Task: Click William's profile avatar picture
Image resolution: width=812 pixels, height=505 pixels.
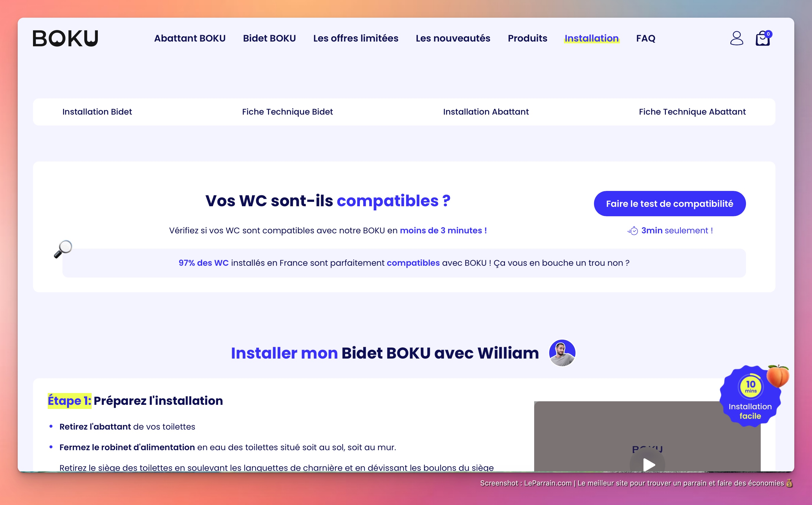Action: (x=562, y=353)
